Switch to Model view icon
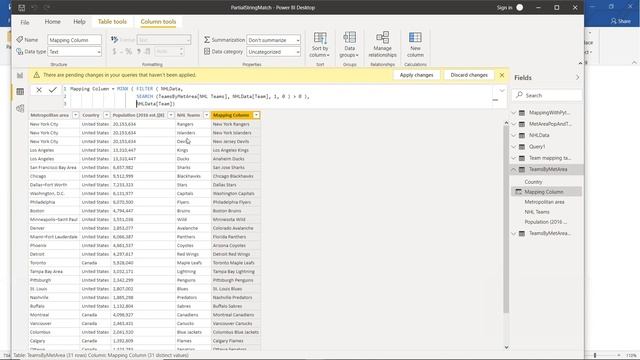Image resolution: width=640 pixels, height=360 pixels. [20, 108]
